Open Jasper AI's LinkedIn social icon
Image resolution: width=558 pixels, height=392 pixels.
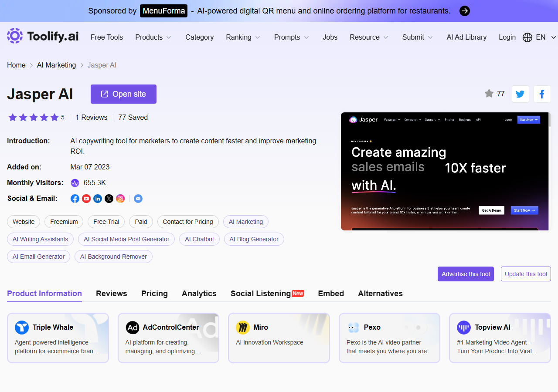pos(98,199)
